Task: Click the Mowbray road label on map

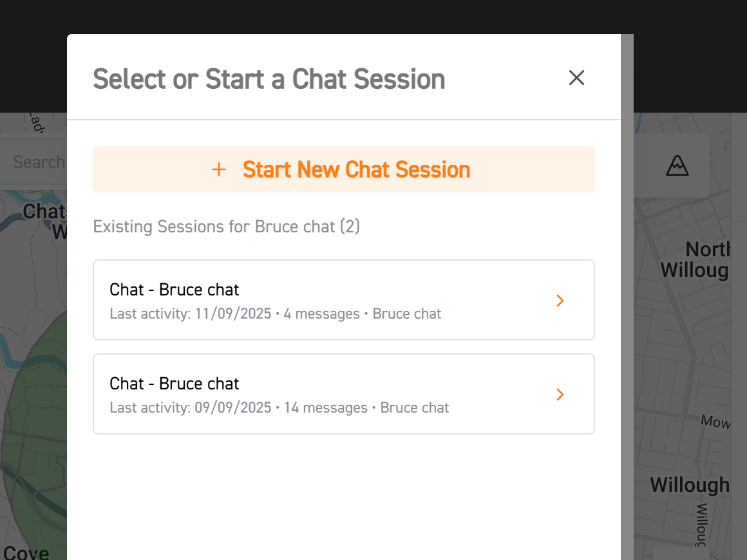Action: pos(715,422)
